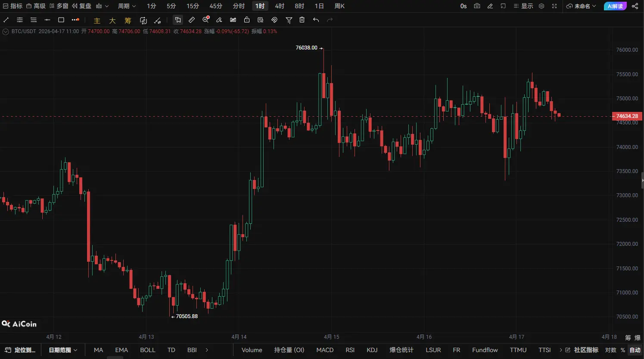Click the add note icon
644x359 pixels.
(503, 6)
